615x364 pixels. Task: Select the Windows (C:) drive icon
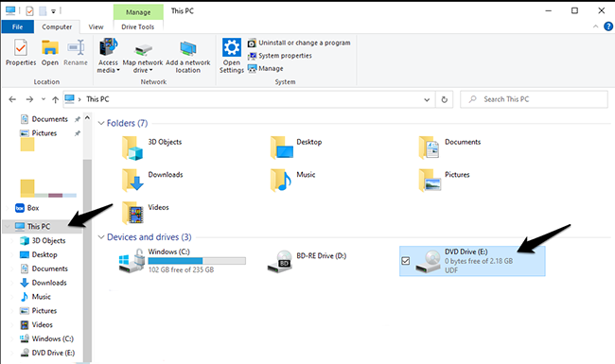132,261
